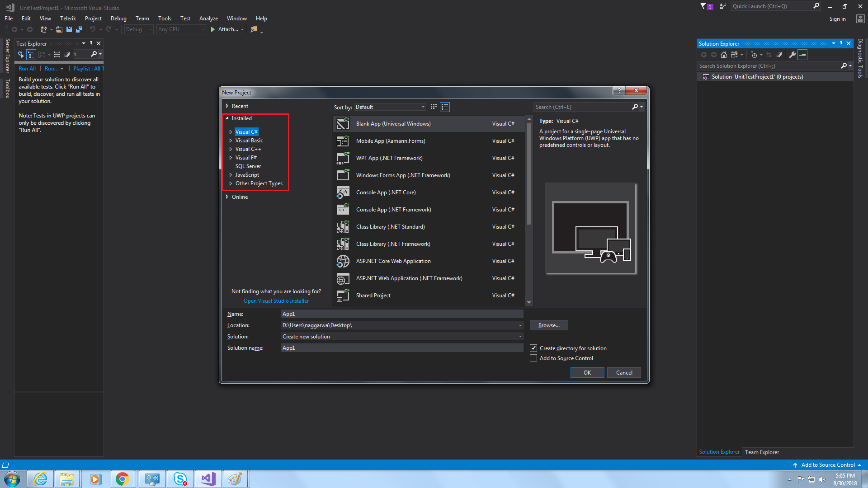Switch to medium list view icon
The height and width of the screenshot is (488, 868).
click(x=445, y=107)
